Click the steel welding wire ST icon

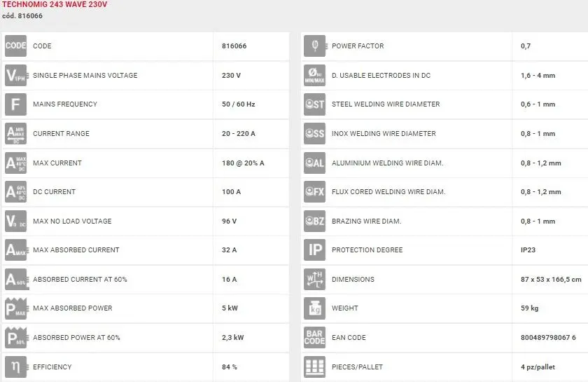tap(314, 104)
